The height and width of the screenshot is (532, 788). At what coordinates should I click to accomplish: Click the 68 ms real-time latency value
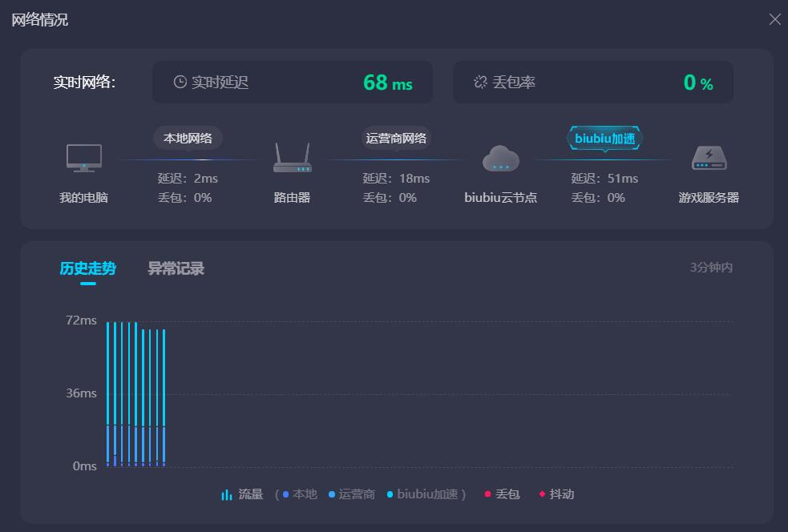tap(387, 83)
